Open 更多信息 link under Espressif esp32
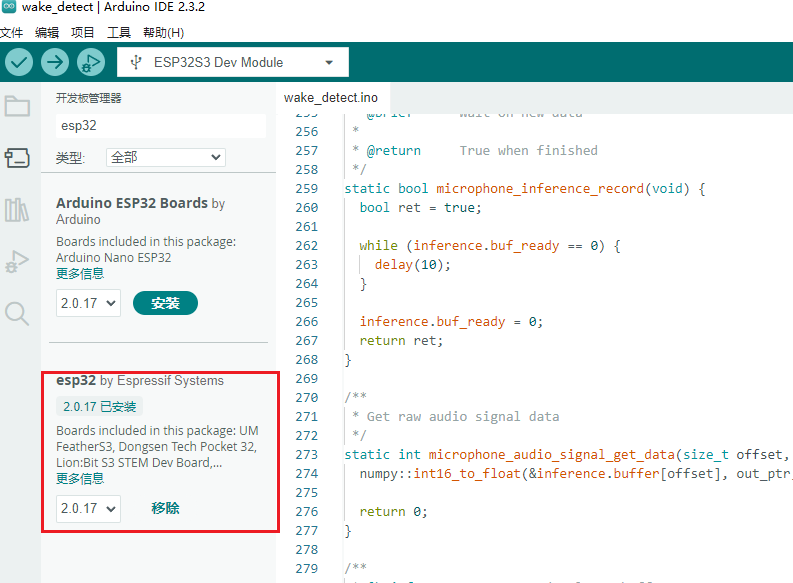This screenshot has width=793, height=583. [80, 478]
